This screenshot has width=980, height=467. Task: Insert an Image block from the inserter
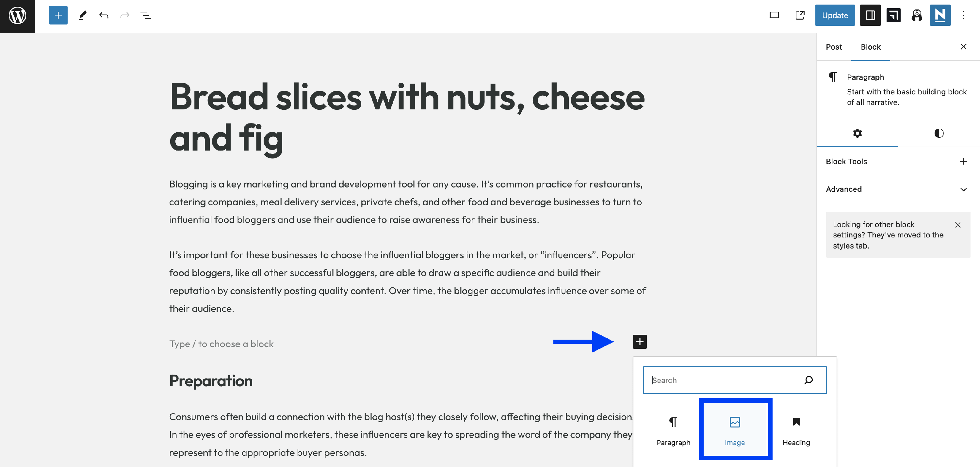click(x=735, y=429)
